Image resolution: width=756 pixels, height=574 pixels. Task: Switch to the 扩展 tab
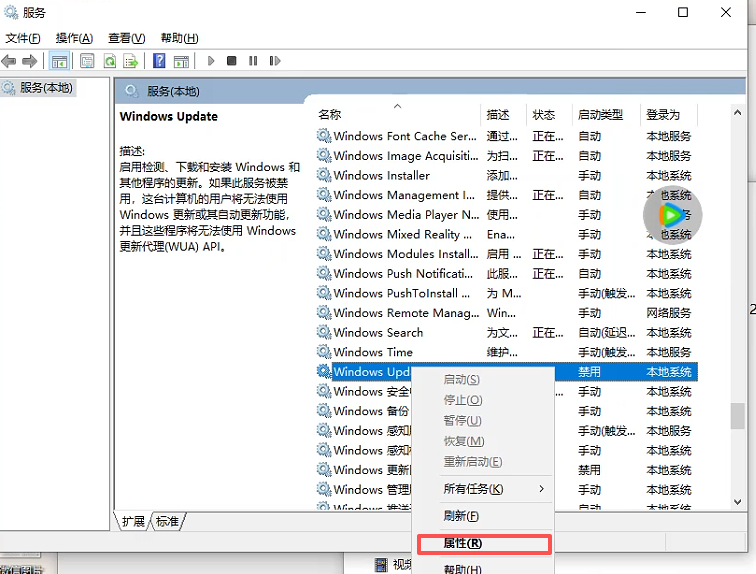(133, 521)
